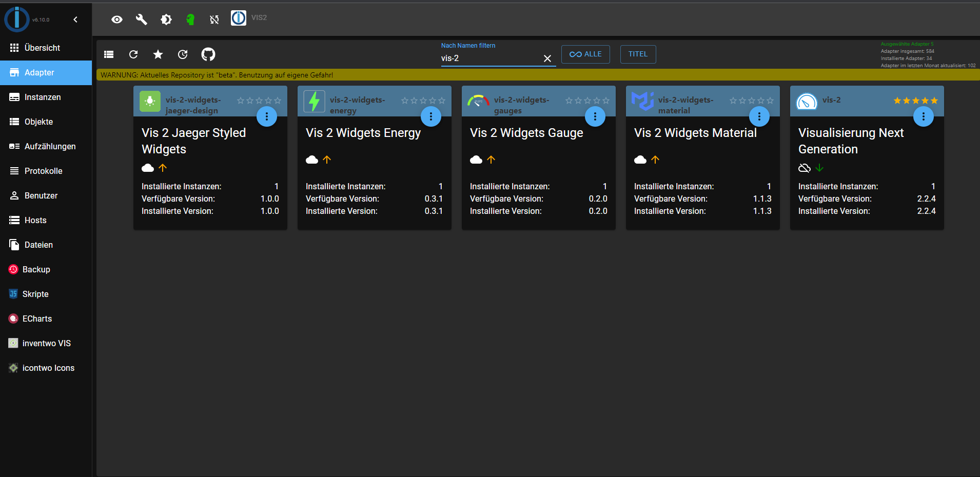Click crossed-out cloud icon on Visualisierung card
The height and width of the screenshot is (477, 980).
(x=805, y=168)
